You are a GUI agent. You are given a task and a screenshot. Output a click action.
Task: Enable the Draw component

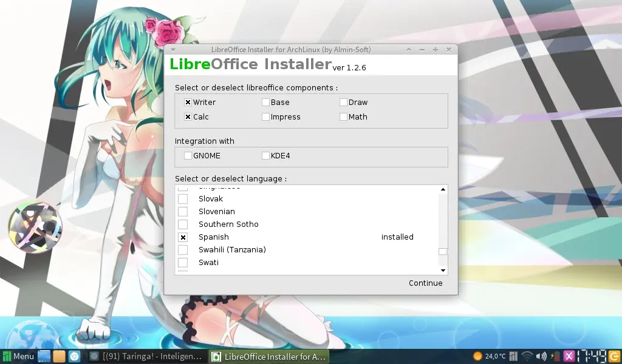point(343,102)
